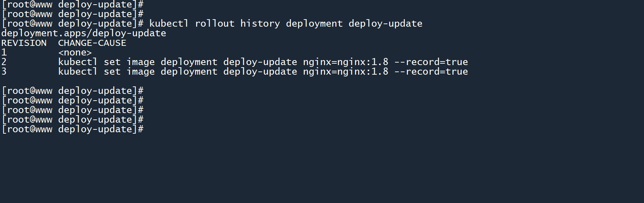Click "kubectl" in the rollout history command

(x=169, y=24)
